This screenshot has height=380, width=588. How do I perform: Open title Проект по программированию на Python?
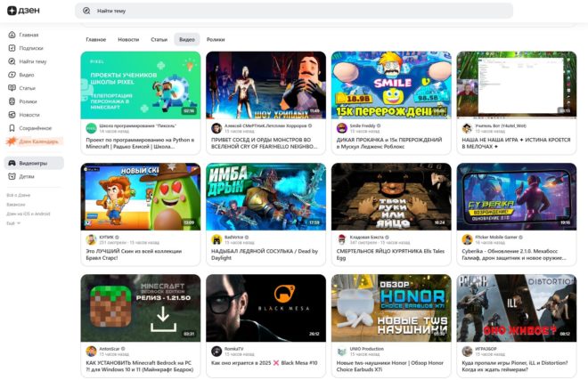coord(140,142)
